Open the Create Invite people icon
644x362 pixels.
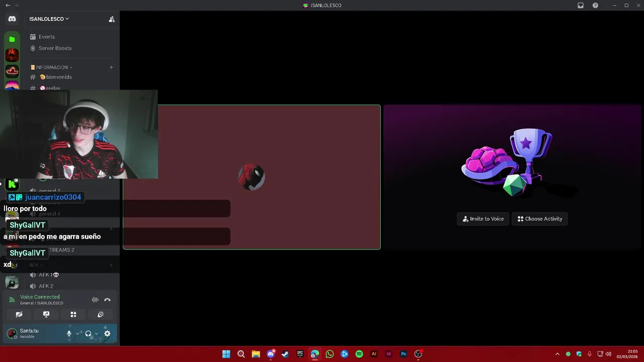click(x=112, y=19)
